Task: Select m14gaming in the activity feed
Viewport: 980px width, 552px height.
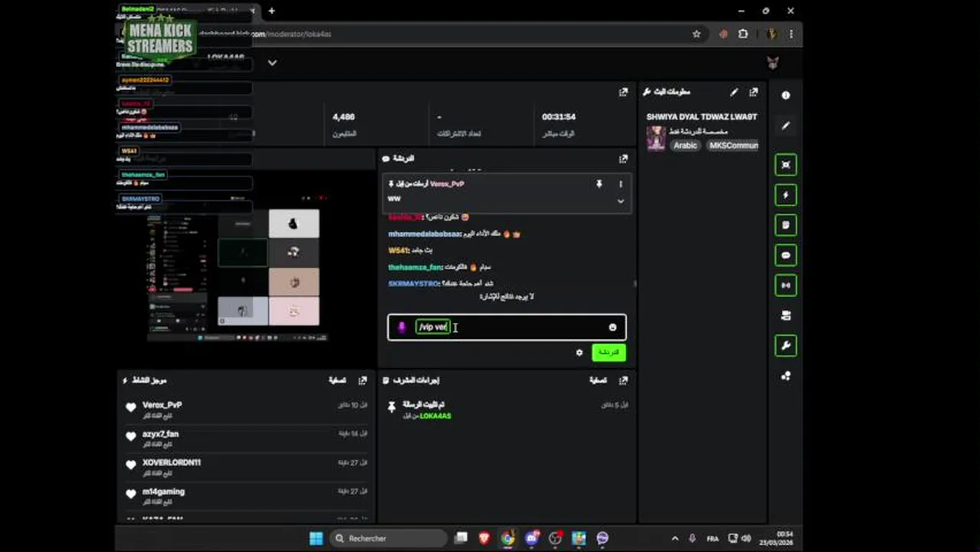Action: click(x=163, y=491)
